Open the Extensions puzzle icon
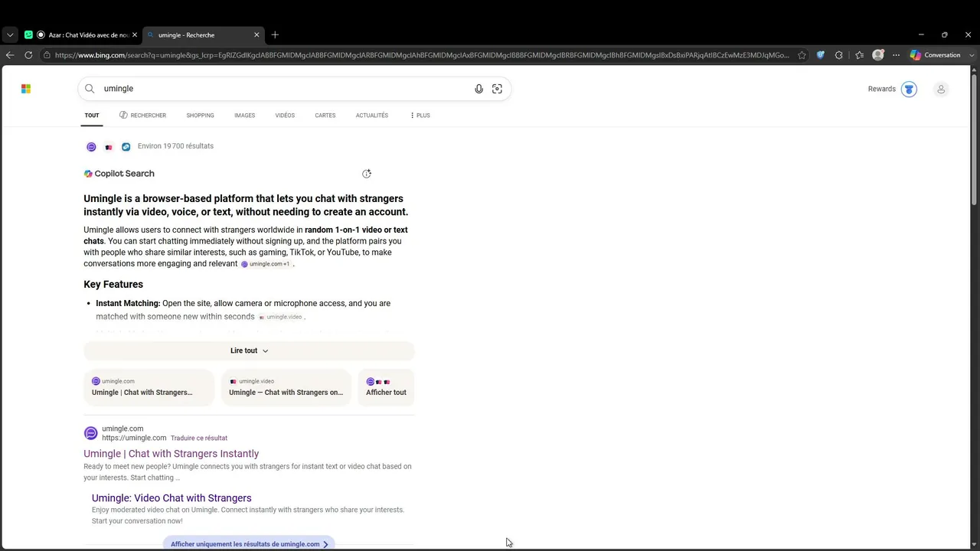 coord(839,55)
